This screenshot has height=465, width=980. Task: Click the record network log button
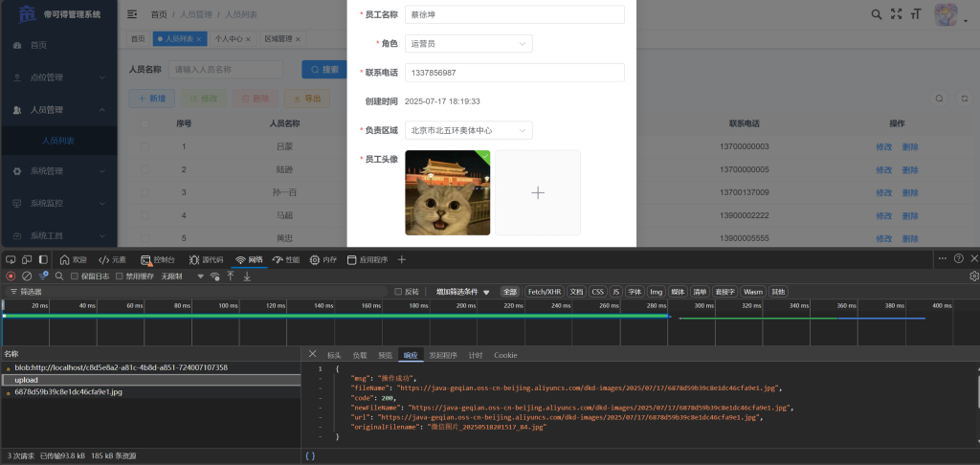tap(11, 277)
